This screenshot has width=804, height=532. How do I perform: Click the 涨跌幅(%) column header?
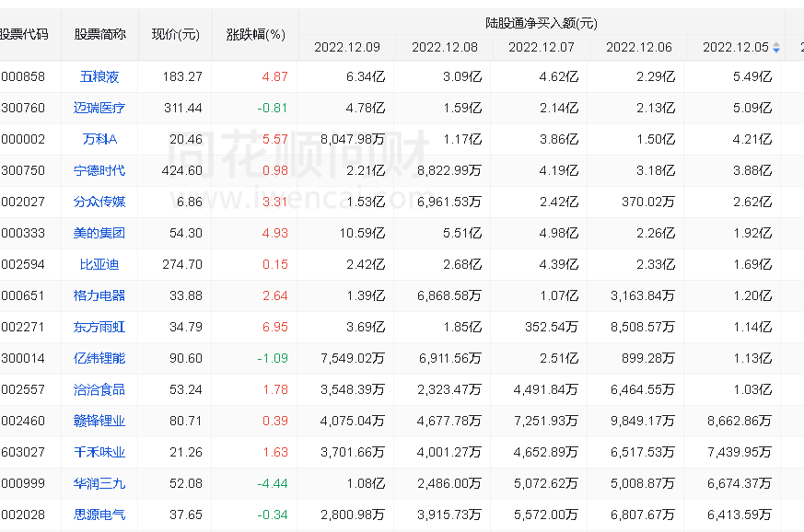255,34
